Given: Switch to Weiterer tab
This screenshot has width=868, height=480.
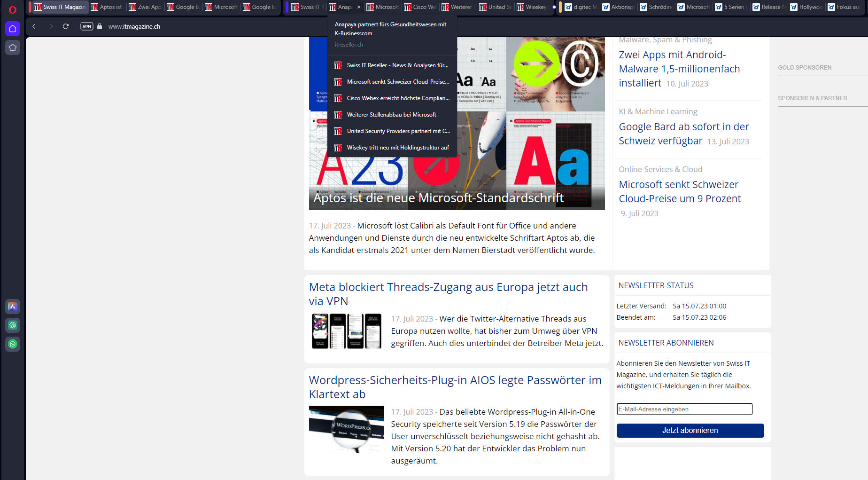Looking at the screenshot, I should pyautogui.click(x=458, y=7).
